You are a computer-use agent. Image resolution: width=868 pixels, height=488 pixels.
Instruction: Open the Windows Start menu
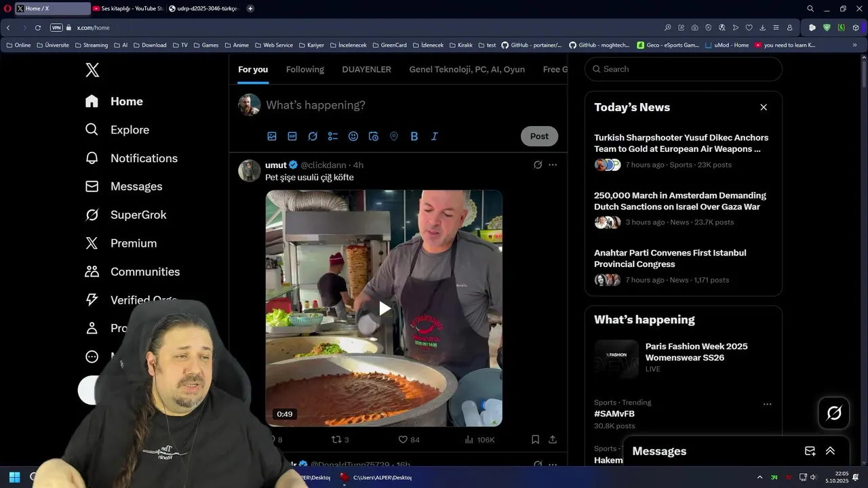click(14, 477)
